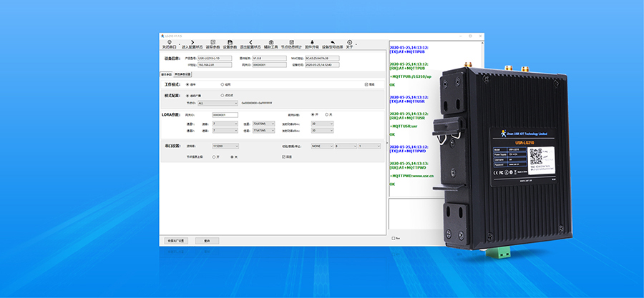Click the 读取参数 toolbar icon
This screenshot has height=298, width=644.
pos(212,44)
